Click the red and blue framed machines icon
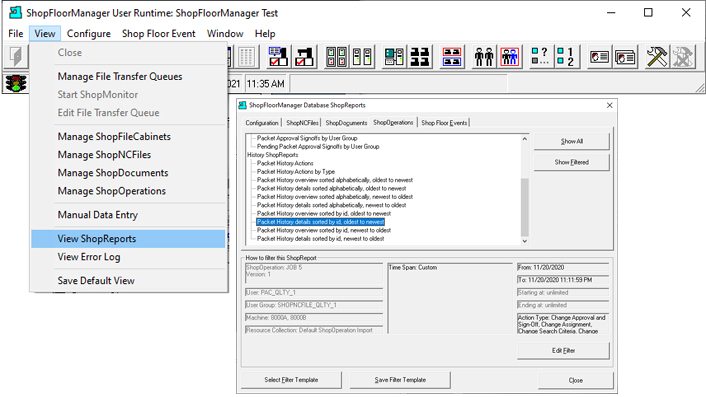Viewport: 706px width, 397px height. tap(452, 57)
